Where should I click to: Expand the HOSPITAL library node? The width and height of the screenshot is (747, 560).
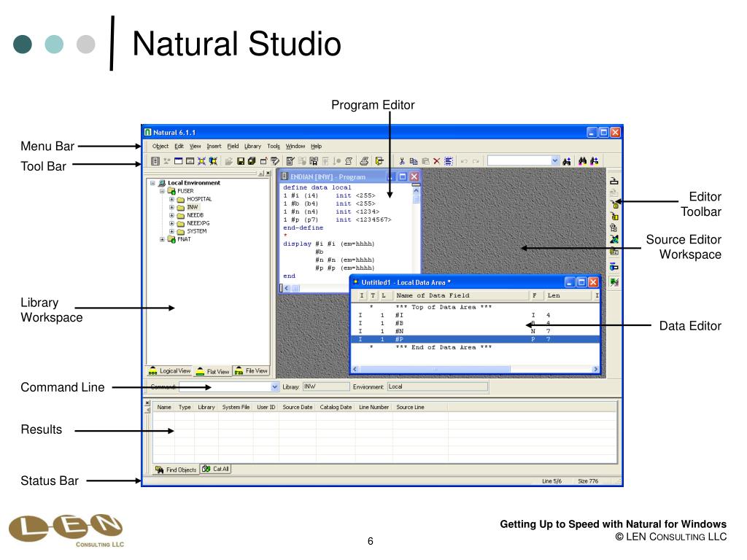tap(171, 199)
